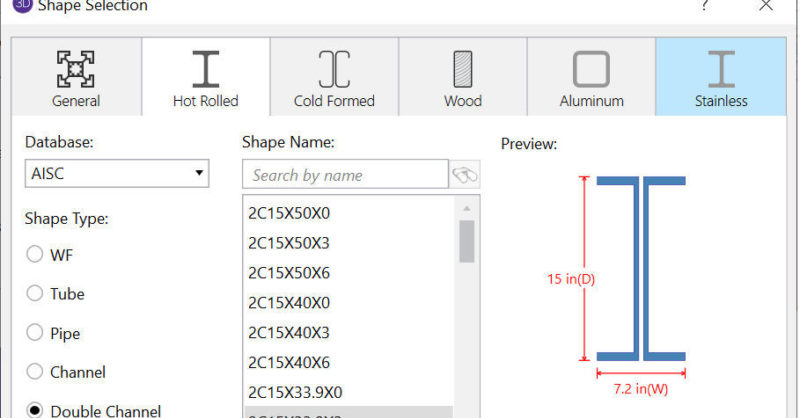The width and height of the screenshot is (800, 418).
Task: Pick 2C15X33.9X0 from shape names
Action: coord(294,392)
